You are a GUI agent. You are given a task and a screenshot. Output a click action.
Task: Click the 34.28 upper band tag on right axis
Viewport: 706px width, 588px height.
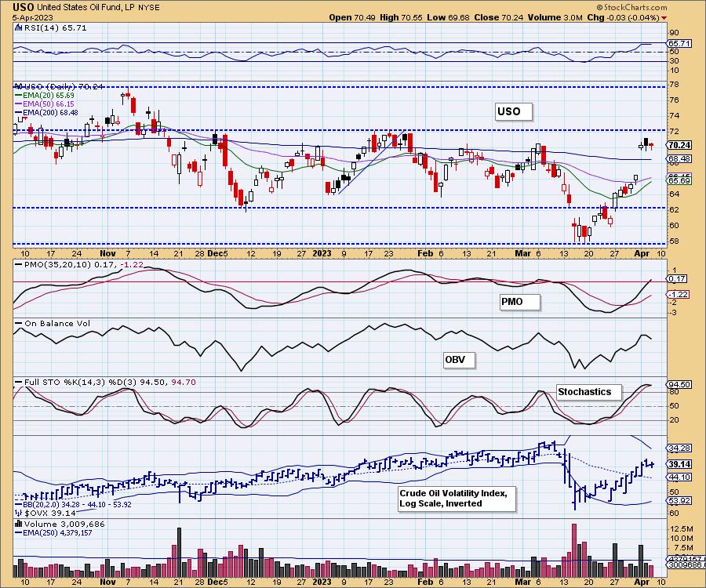[x=679, y=448]
